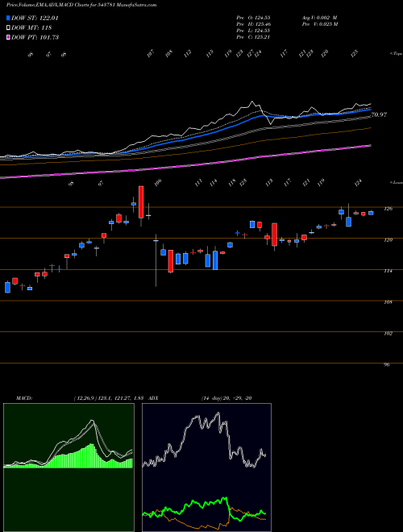The height and width of the screenshot is (532, 403).
Task: Click the MACD (12,26,9) parameter values
Action: tap(110, 398)
